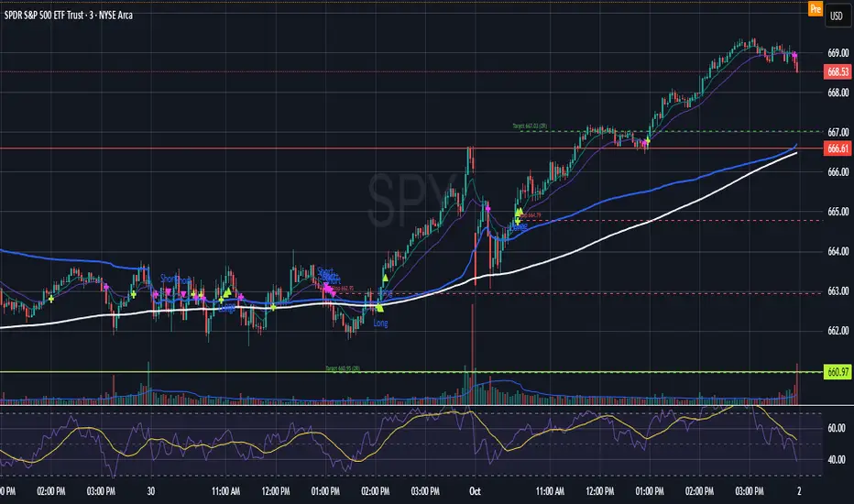
Task: Click the 665.00 price axis value
Action: point(838,212)
